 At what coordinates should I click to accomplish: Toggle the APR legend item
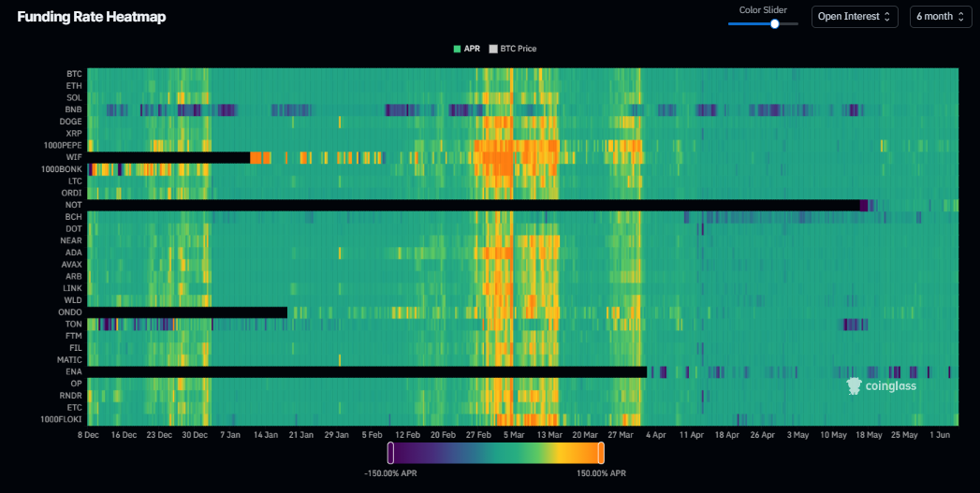click(x=467, y=48)
